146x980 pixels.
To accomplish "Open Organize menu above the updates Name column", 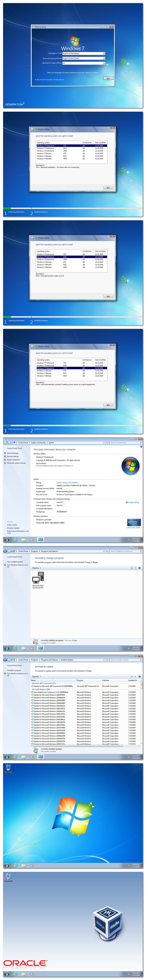I will [x=36, y=676].
